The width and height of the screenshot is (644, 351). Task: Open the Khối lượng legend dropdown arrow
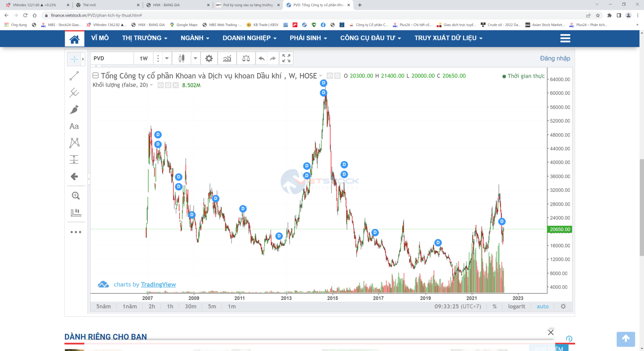(151, 85)
